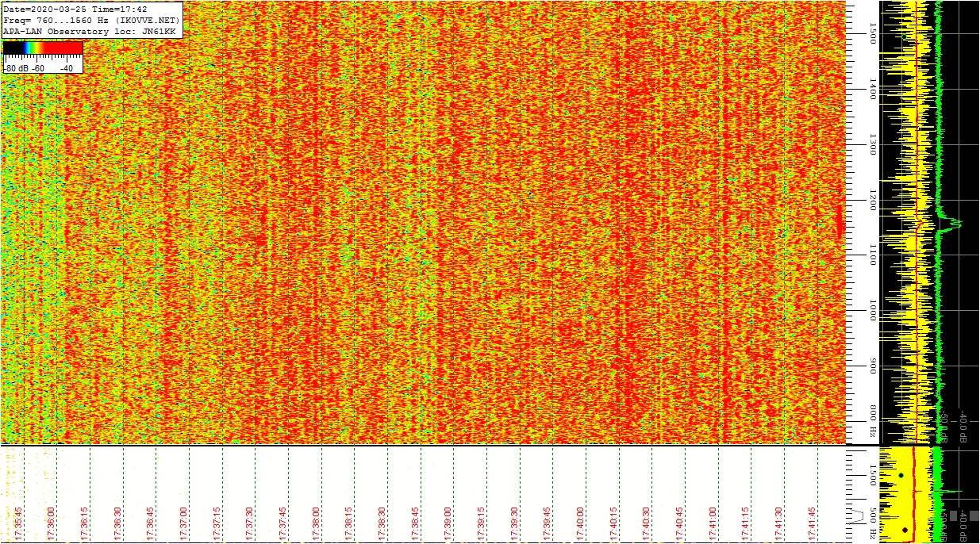Click the black dot beside the overview 1500 label
980x544 pixels.
[901, 476]
